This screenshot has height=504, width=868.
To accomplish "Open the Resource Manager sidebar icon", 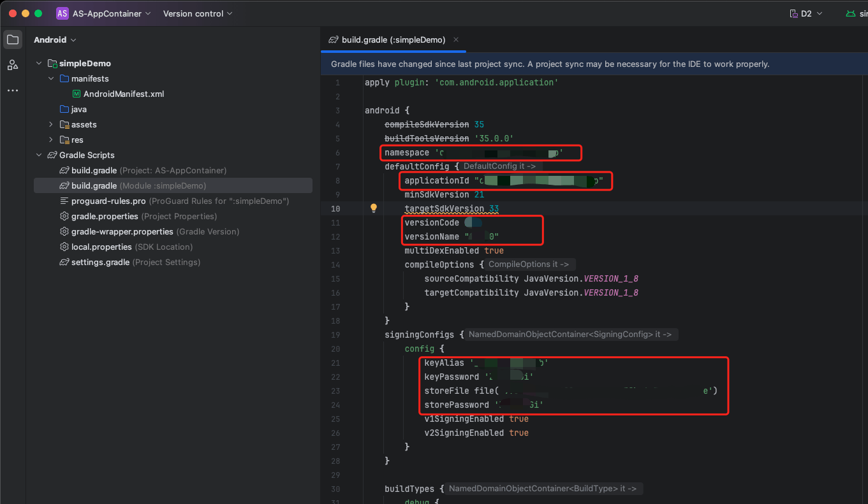I will pyautogui.click(x=13, y=65).
